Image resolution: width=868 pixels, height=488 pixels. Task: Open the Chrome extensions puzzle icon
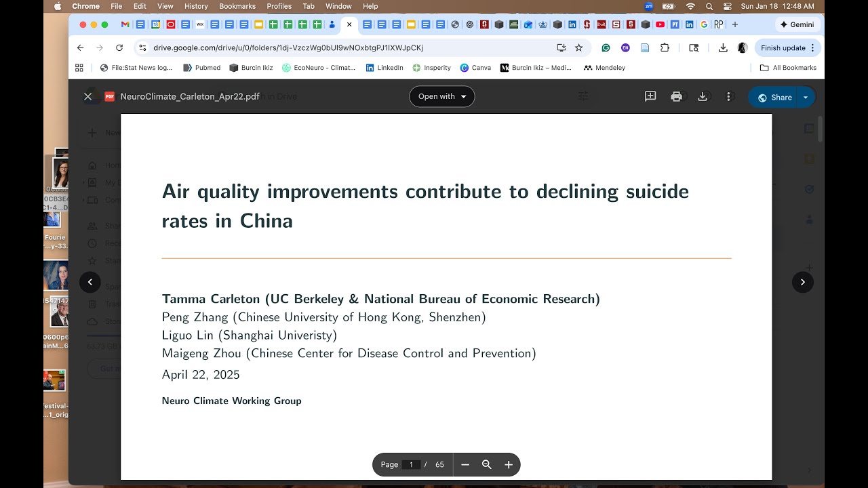[x=665, y=48]
